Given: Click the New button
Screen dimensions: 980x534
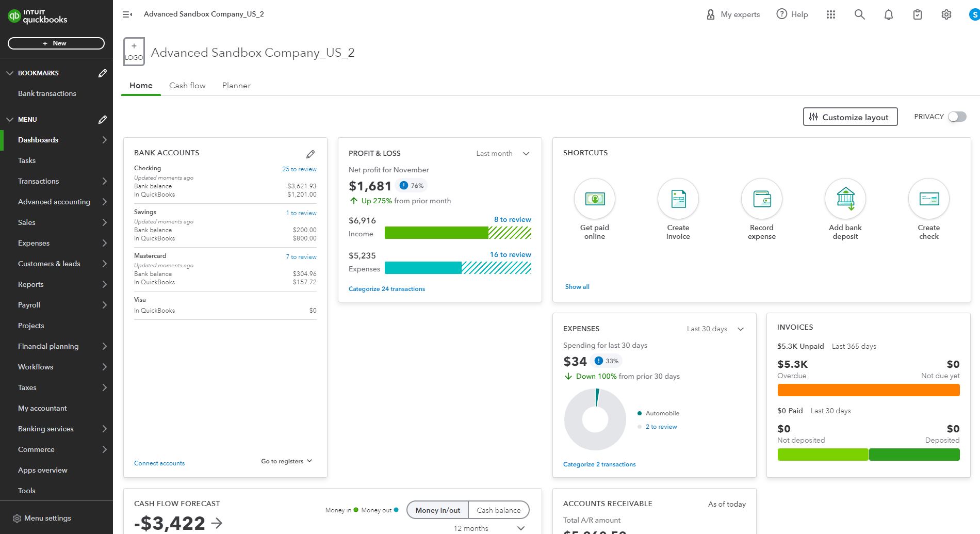Looking at the screenshot, I should click(x=56, y=43).
